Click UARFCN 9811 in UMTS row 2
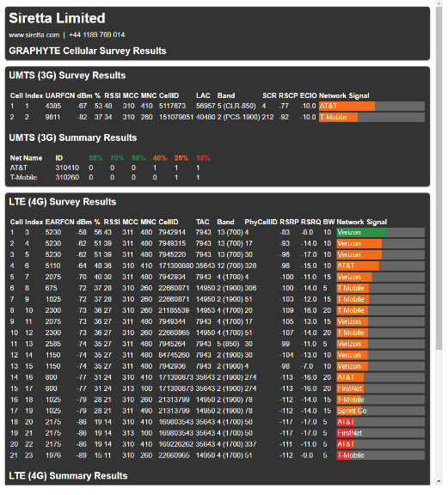448x495 pixels. [x=52, y=117]
